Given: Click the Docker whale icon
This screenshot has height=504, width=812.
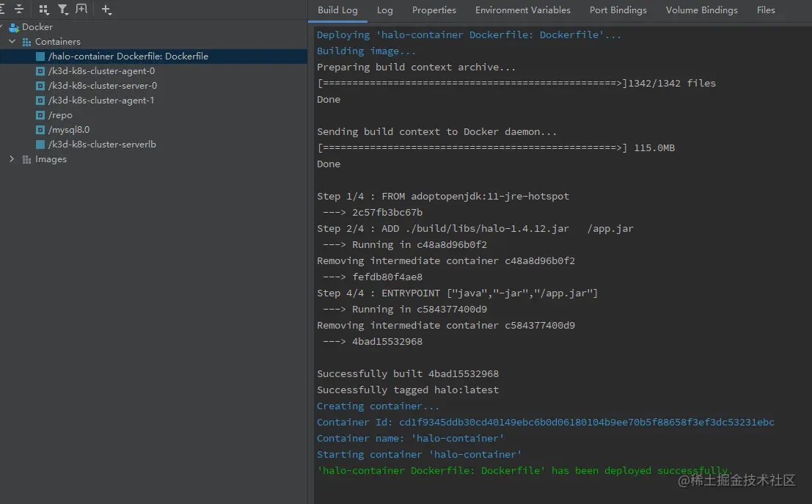Looking at the screenshot, I should pos(14,27).
